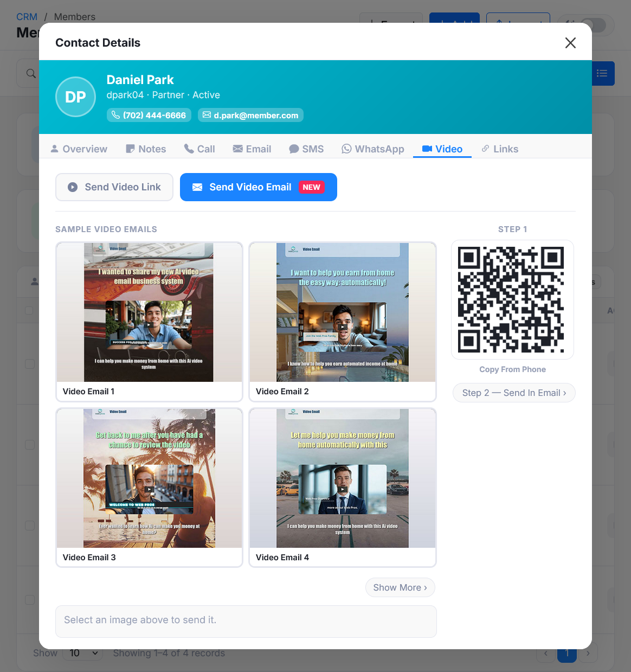Expand more samples with Show More
This screenshot has width=631, height=672.
(x=400, y=587)
